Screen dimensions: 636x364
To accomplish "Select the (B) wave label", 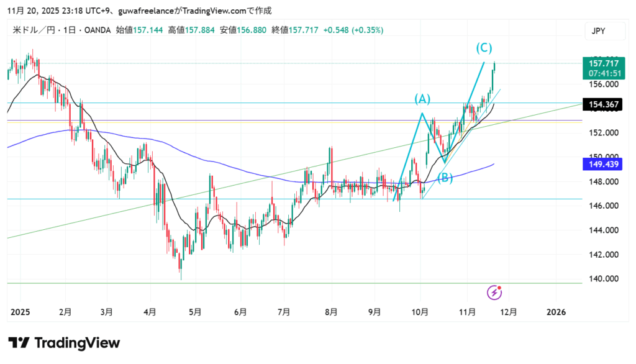I will pos(445,178).
